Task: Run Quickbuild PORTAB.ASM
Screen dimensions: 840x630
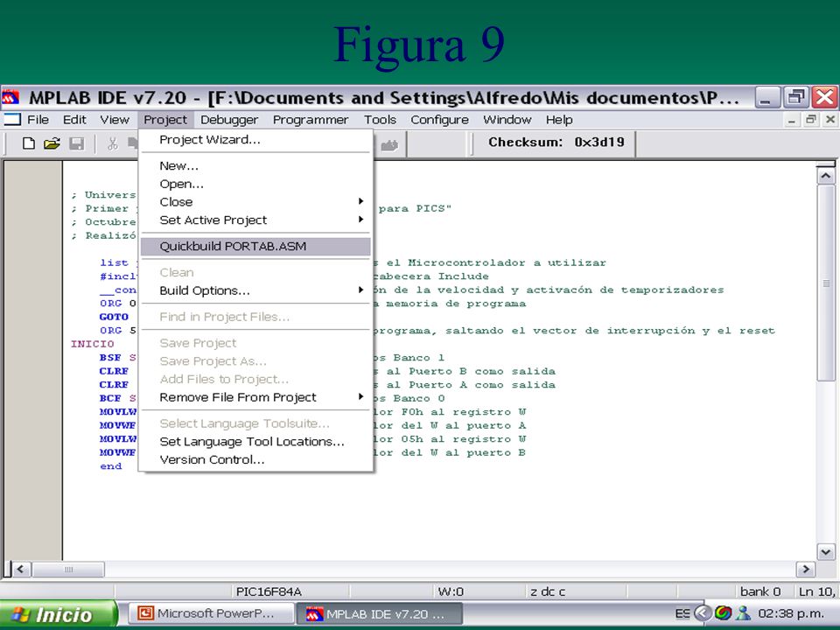Action: (255, 247)
